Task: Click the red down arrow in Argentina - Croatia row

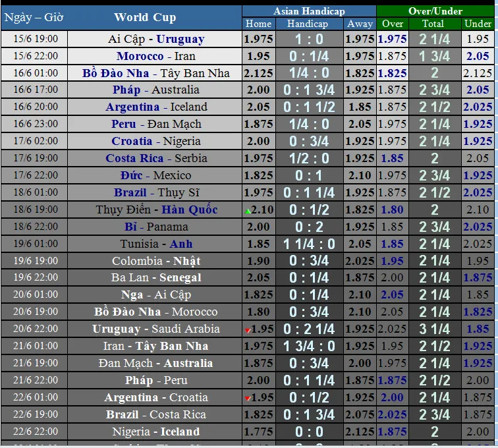Action: click(x=248, y=399)
